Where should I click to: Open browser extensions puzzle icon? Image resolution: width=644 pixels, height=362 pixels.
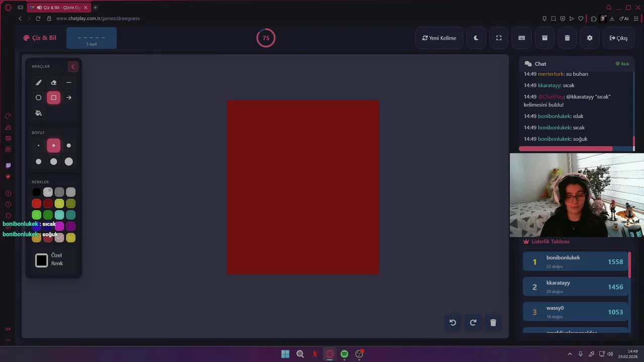[594, 19]
